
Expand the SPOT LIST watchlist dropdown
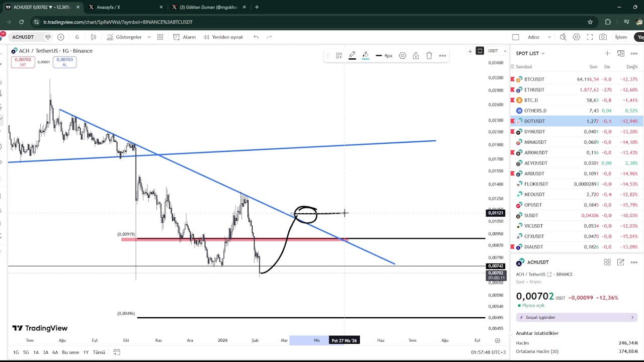point(530,53)
